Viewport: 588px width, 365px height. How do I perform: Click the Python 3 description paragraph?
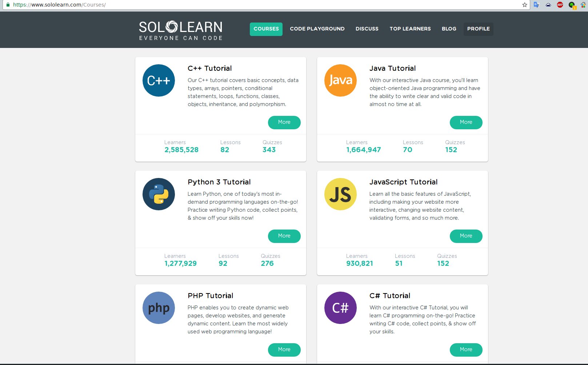(x=243, y=206)
